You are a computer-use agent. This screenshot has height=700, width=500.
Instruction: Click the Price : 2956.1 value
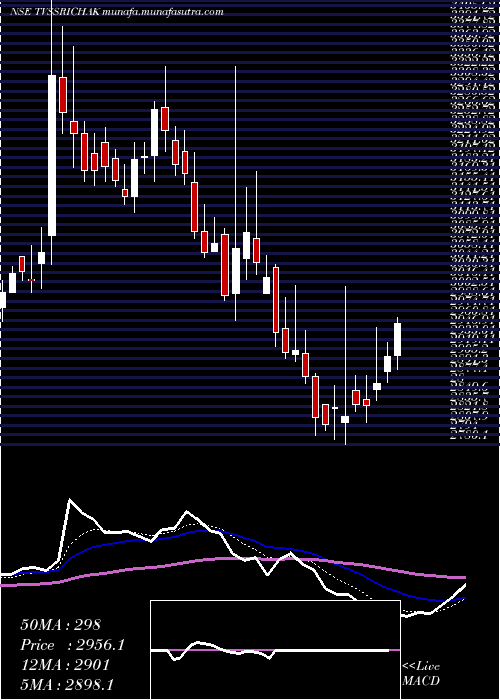coord(72,645)
